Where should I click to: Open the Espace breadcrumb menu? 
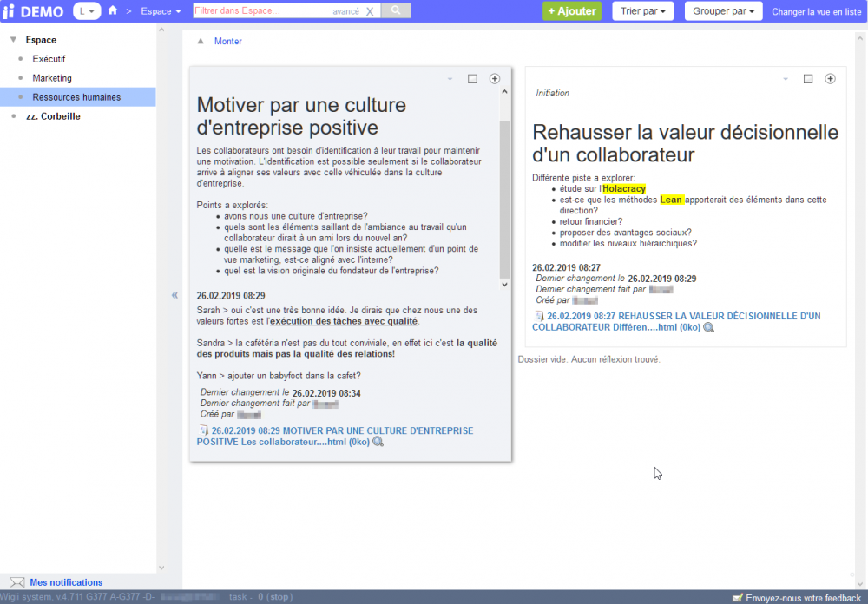point(161,11)
